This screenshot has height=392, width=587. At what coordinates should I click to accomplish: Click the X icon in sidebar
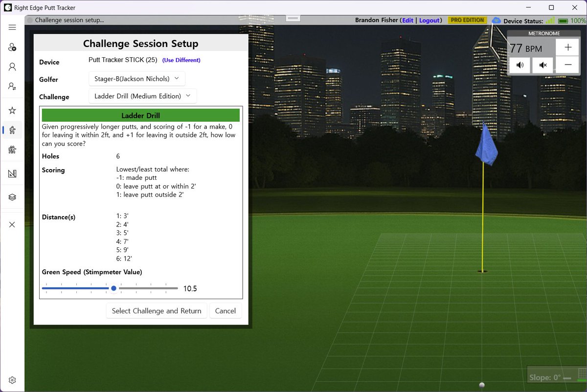(x=12, y=224)
